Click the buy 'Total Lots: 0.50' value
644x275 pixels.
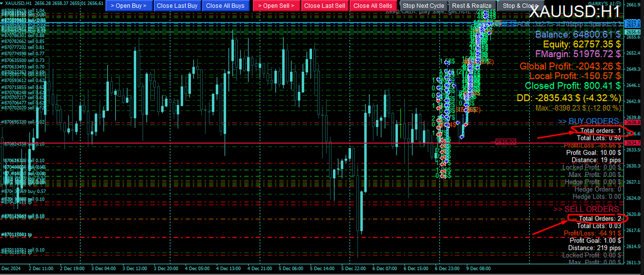coord(599,137)
